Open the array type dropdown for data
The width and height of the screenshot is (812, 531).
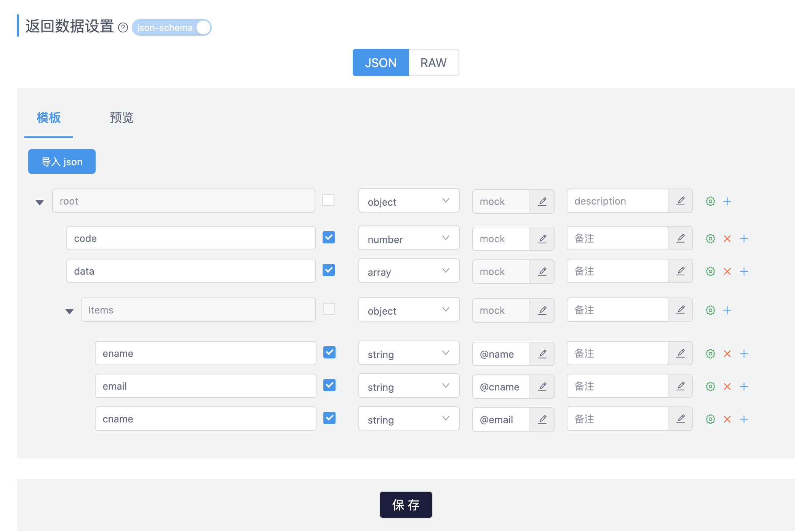click(409, 271)
